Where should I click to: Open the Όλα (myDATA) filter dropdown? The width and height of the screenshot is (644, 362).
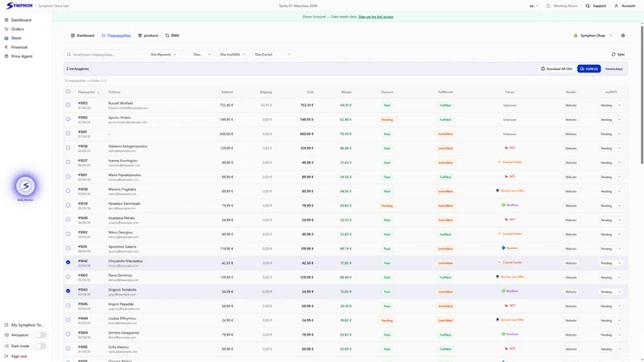click(233, 55)
